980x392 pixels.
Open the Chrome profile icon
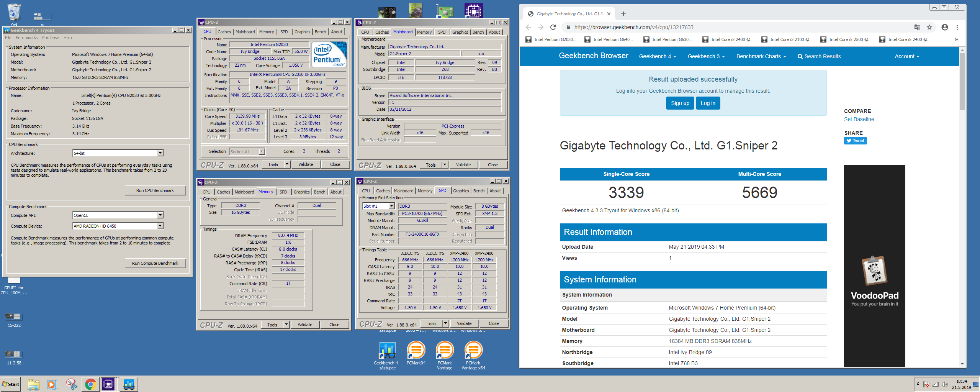(x=945, y=27)
